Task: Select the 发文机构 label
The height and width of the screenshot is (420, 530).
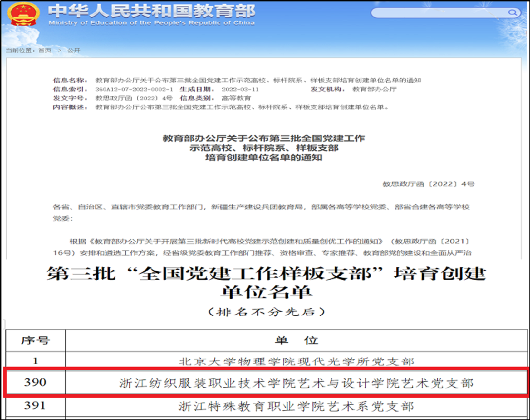Action: coord(328,89)
